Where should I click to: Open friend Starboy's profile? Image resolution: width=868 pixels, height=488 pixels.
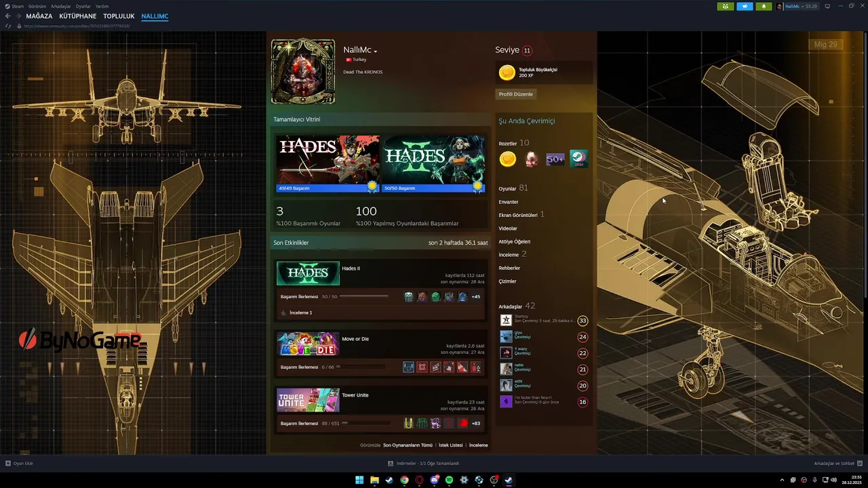[x=544, y=320]
